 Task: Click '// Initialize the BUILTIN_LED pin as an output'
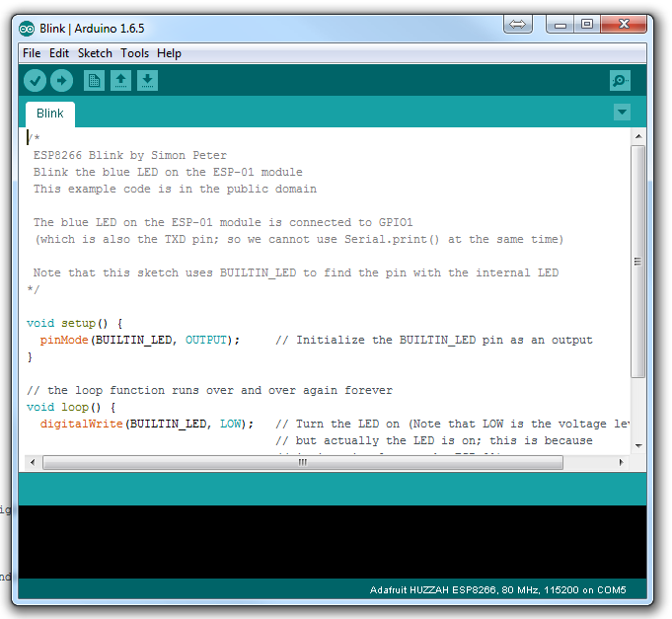(x=434, y=340)
